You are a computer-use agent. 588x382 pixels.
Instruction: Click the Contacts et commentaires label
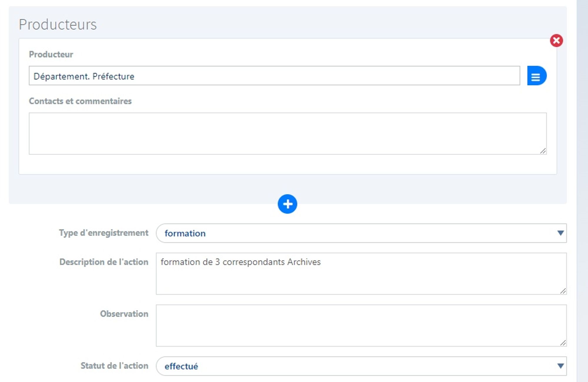(80, 101)
